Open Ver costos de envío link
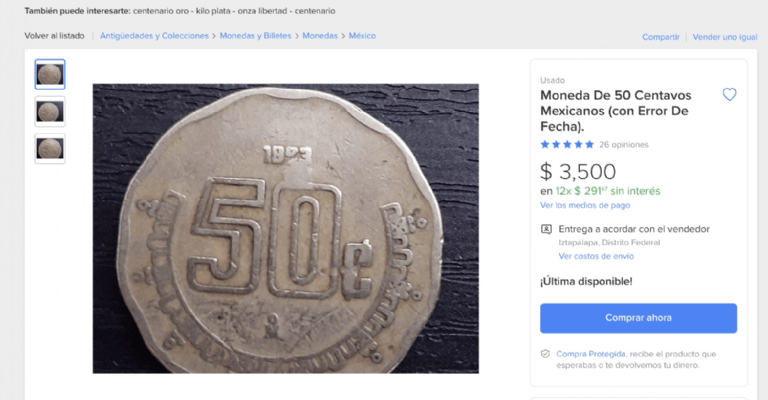The image size is (768, 400). (x=596, y=256)
